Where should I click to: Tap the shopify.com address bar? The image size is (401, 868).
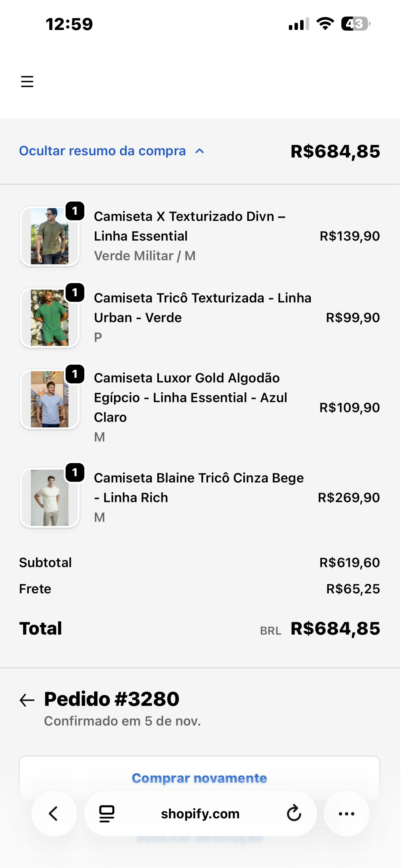[x=200, y=813]
